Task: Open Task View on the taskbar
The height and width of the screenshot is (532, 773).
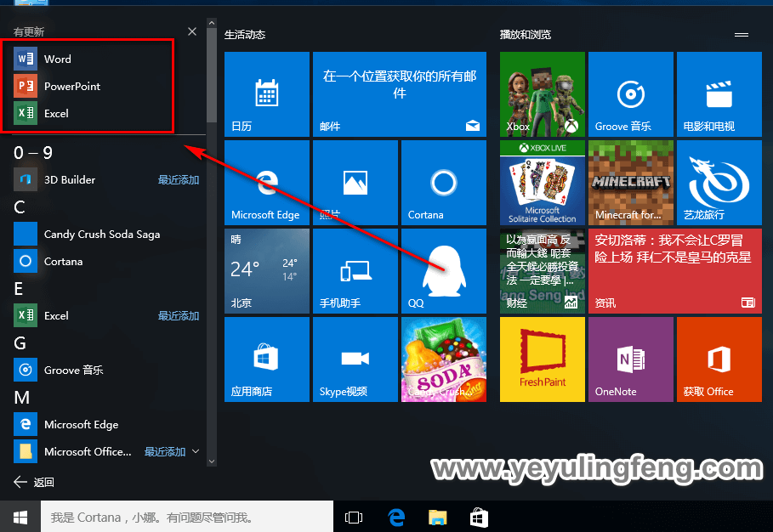Action: pyautogui.click(x=354, y=518)
